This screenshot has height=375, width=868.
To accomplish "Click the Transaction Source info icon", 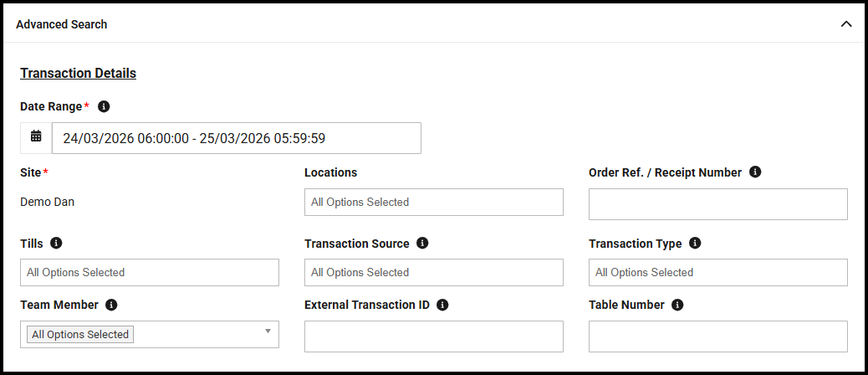I will (422, 244).
